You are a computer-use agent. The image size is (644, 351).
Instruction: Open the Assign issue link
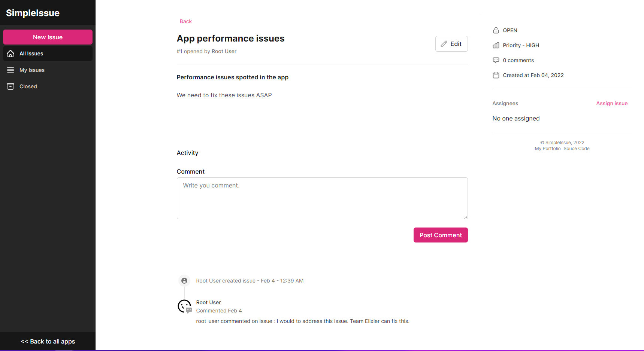click(x=612, y=103)
